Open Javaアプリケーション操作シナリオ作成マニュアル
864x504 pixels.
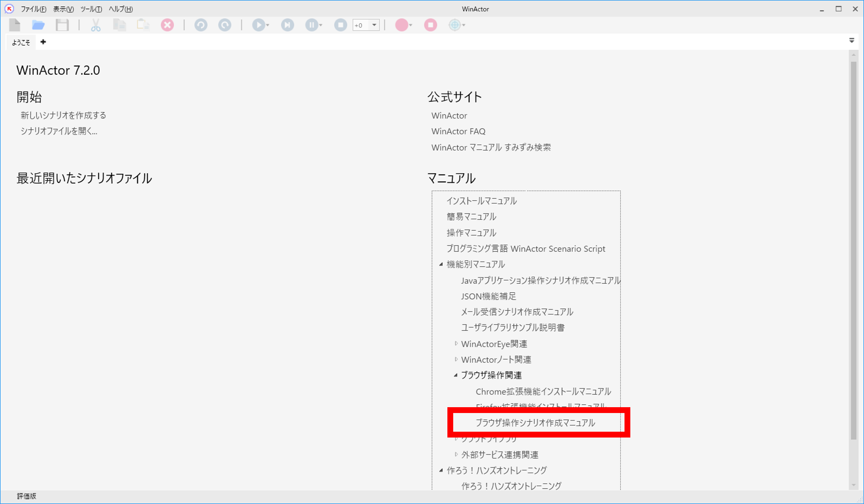coord(540,280)
